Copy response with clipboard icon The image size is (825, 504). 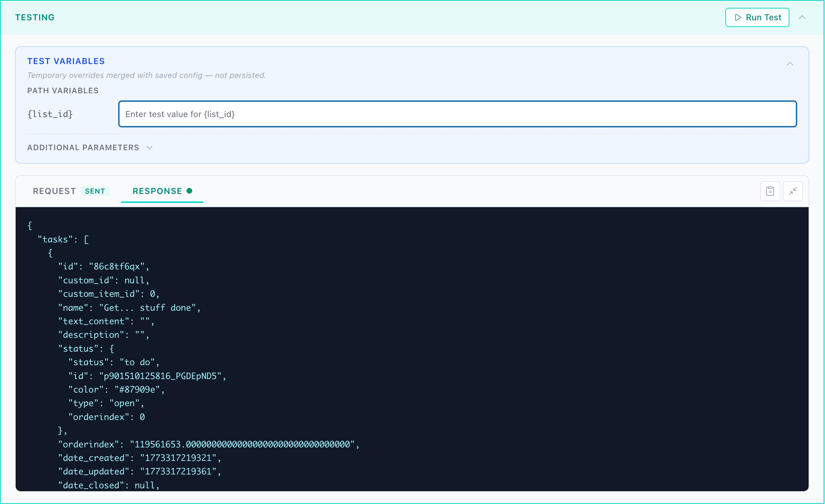coord(770,191)
